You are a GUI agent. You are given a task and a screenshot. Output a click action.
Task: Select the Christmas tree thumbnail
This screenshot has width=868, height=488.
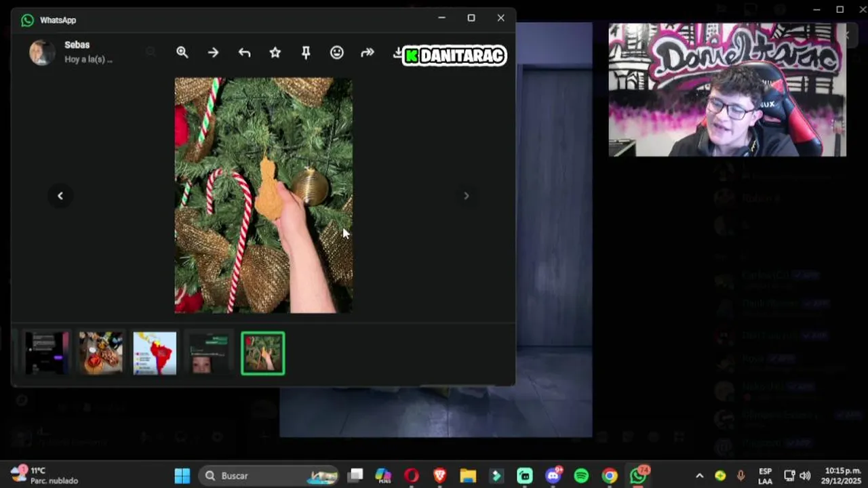[x=263, y=353]
